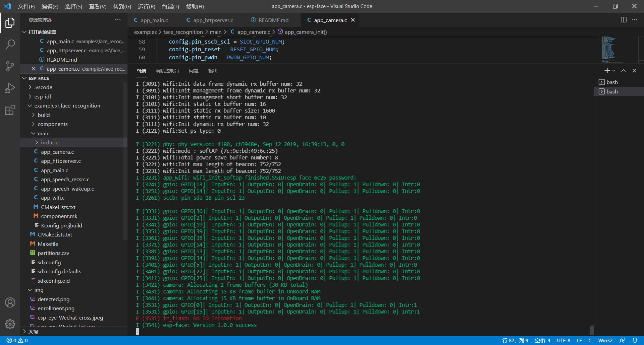This screenshot has height=345, width=644.
Task: Open the 转到(G) menu
Action: [122, 6]
